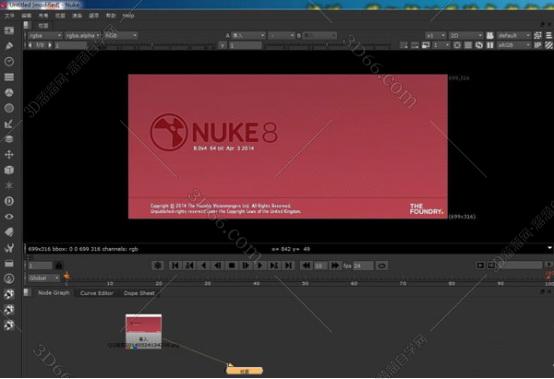
Task: Click the orange timeline playhead marker
Action: [x=67, y=277]
